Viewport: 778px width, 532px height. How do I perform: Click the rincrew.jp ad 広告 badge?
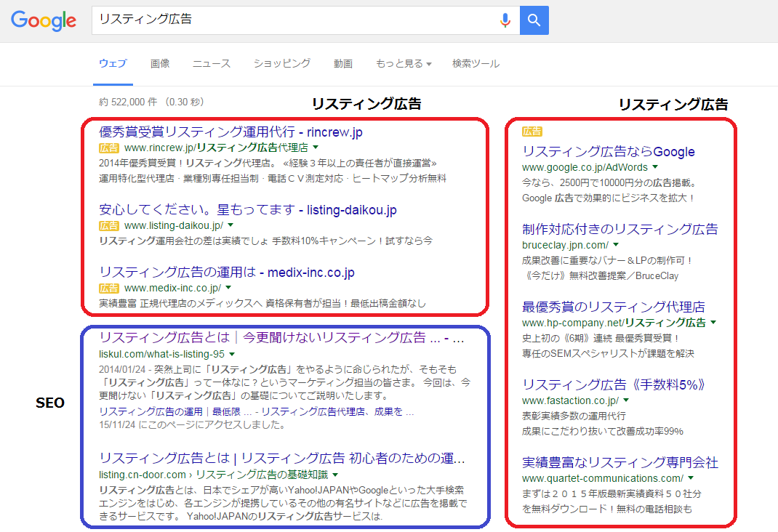[x=108, y=148]
